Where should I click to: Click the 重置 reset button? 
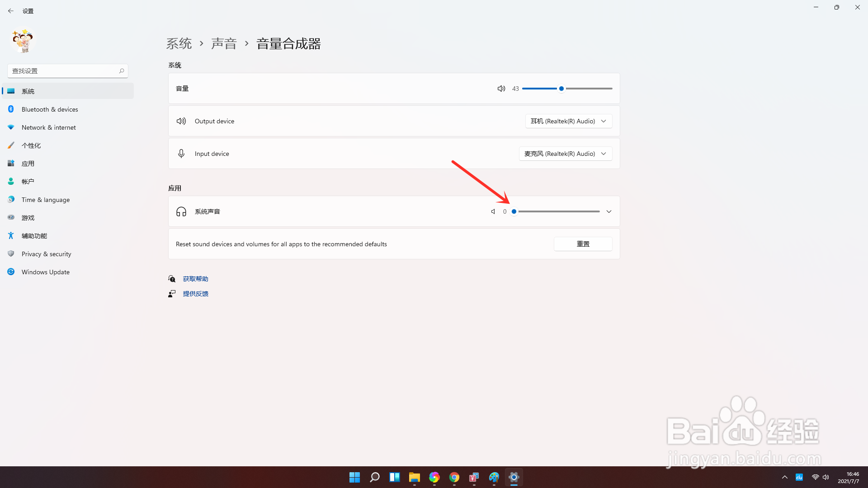pos(583,244)
